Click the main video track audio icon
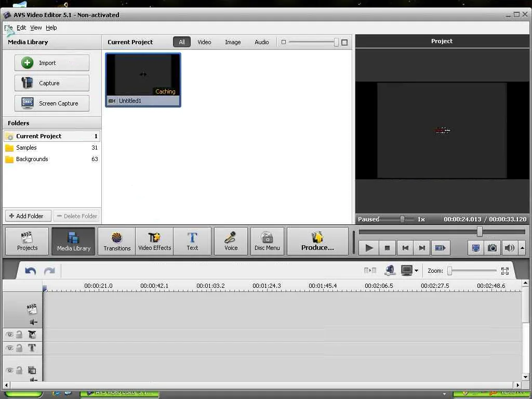Screen dimensions: 532x399 point(33,322)
